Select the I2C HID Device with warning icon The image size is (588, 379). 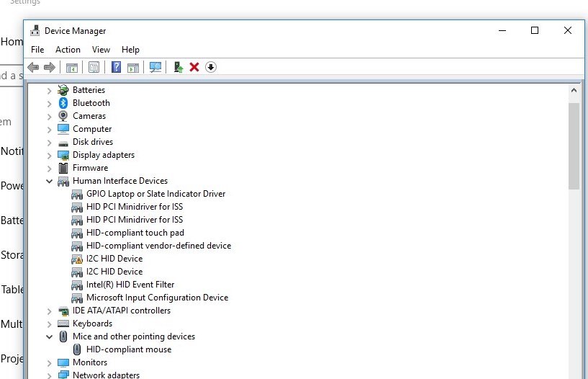pos(114,259)
